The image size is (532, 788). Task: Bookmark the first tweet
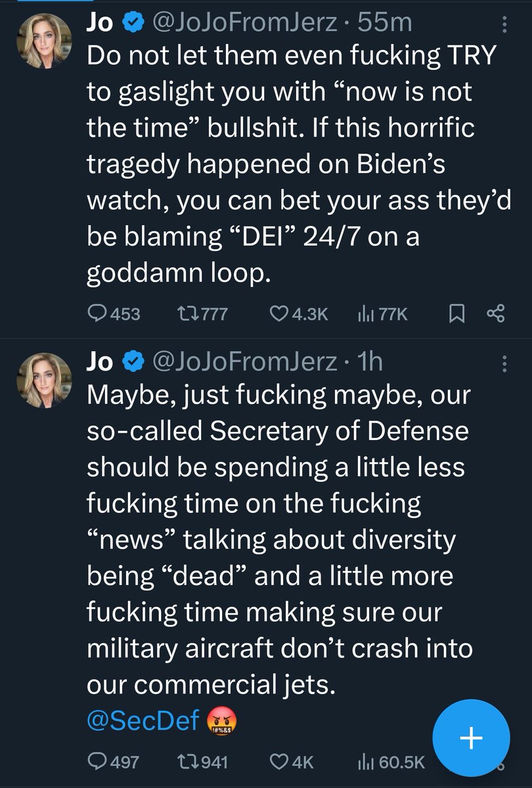[456, 314]
